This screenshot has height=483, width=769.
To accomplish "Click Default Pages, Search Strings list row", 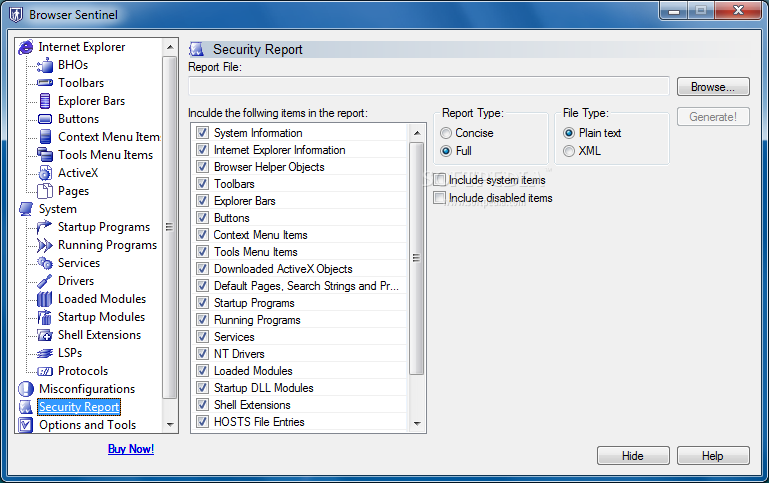I will (300, 286).
